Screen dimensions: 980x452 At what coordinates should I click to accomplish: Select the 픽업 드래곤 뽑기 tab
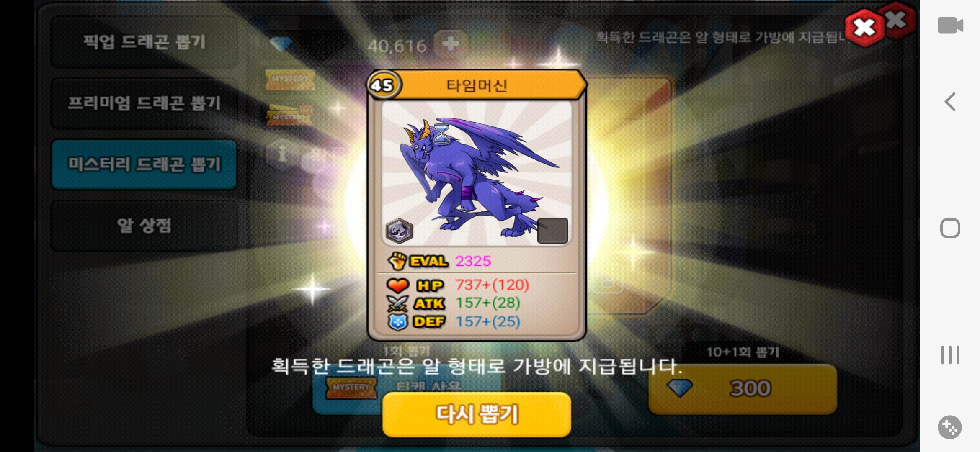tap(144, 42)
